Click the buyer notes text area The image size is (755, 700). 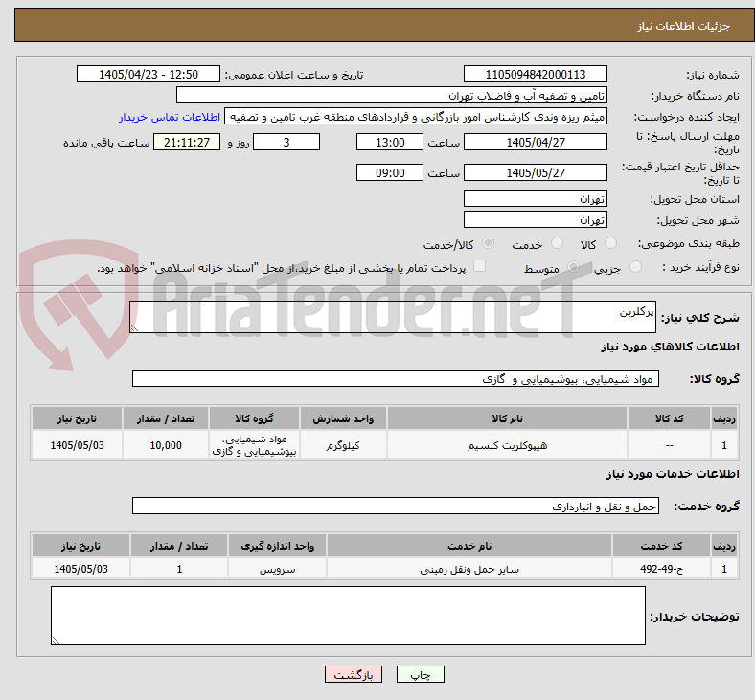[x=348, y=616]
